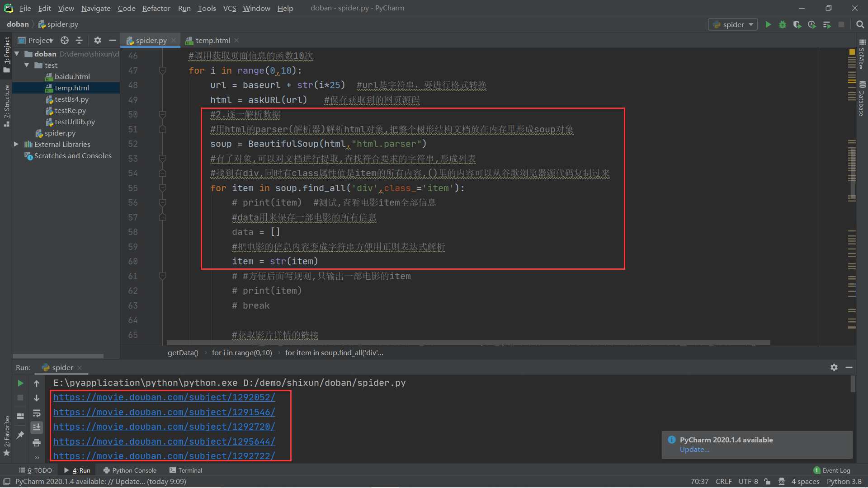Screen dimensions: 868x488
Task: Switch to the temp.html editor tab
Action: (x=212, y=40)
